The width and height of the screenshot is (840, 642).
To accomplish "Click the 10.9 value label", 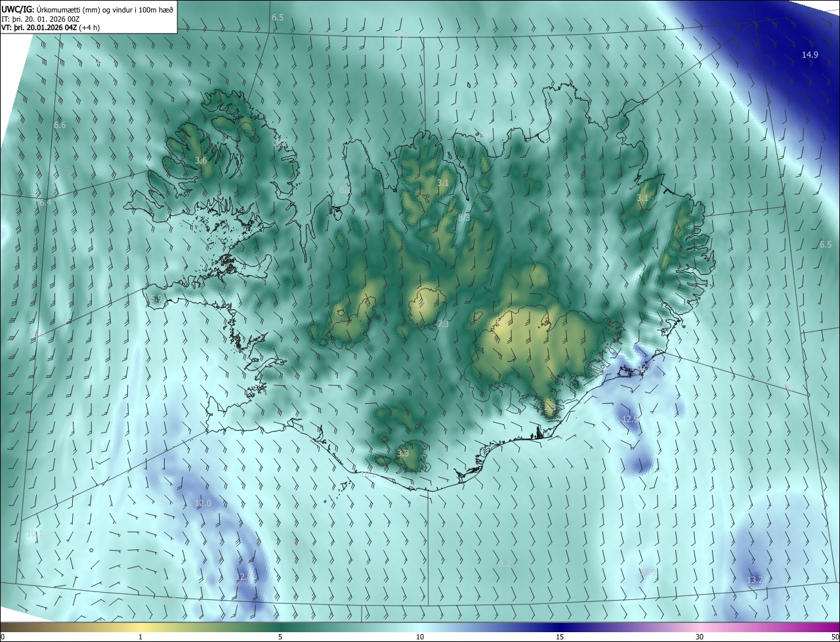I will tap(648, 572).
